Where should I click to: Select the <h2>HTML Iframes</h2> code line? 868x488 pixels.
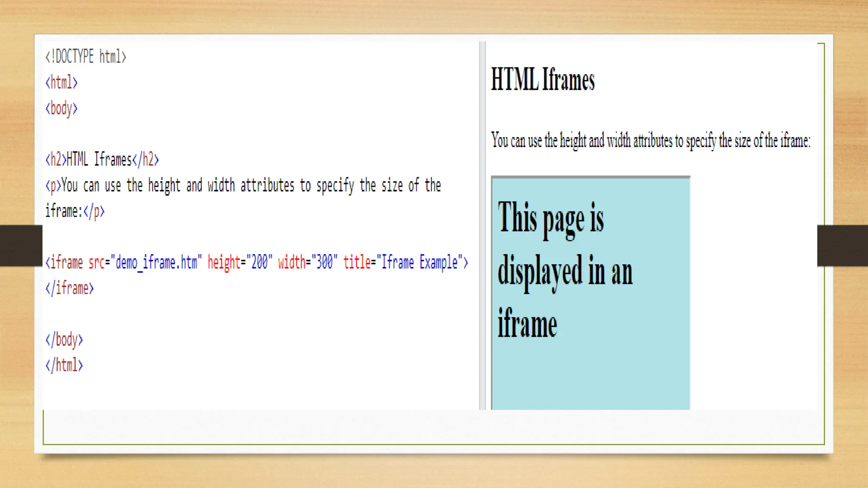(x=102, y=160)
